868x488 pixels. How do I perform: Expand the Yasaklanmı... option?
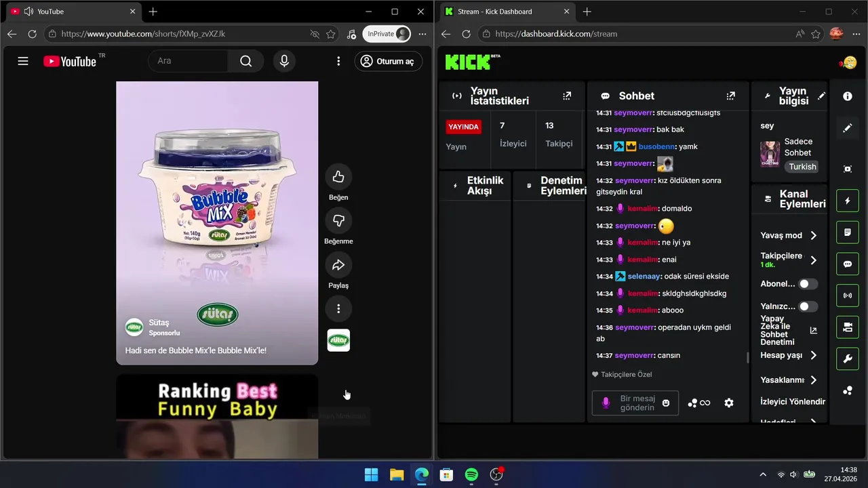click(813, 380)
